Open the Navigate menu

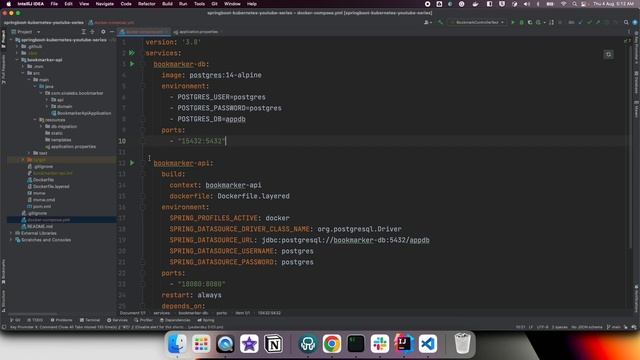tap(104, 4)
